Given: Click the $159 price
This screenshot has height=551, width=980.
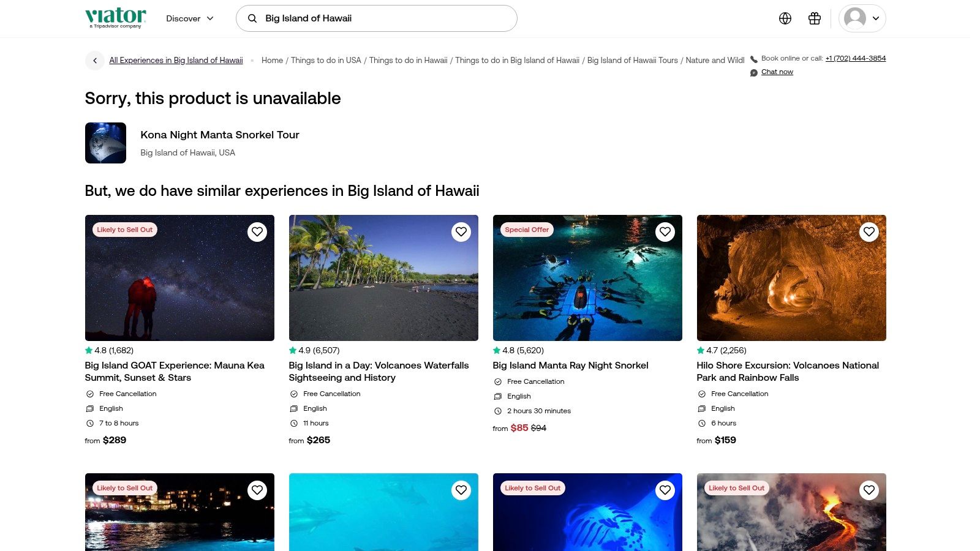Looking at the screenshot, I should 725,440.
